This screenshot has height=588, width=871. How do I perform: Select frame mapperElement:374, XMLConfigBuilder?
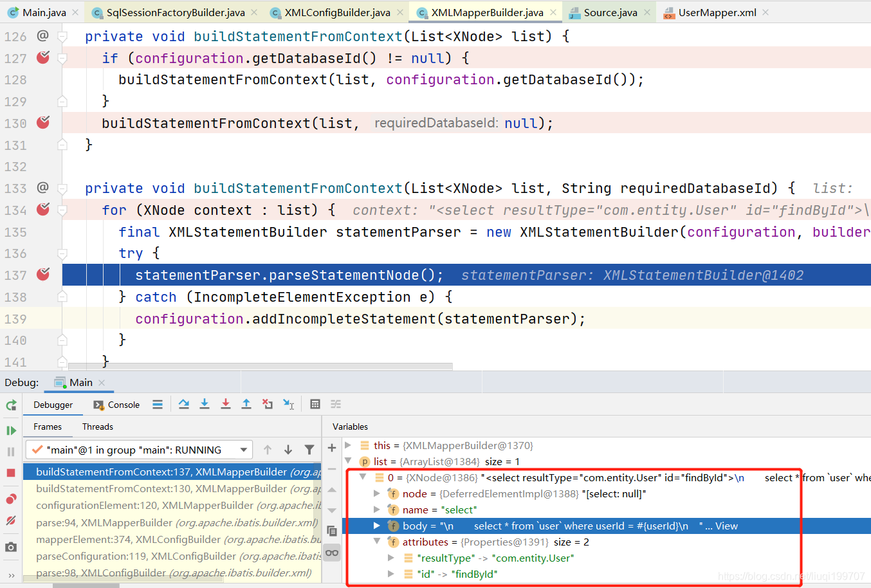point(172,539)
